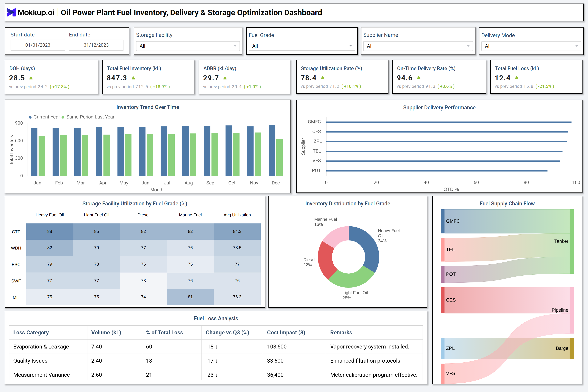Open the Storage Facility dropdown
The width and height of the screenshot is (588, 392).
tap(188, 46)
